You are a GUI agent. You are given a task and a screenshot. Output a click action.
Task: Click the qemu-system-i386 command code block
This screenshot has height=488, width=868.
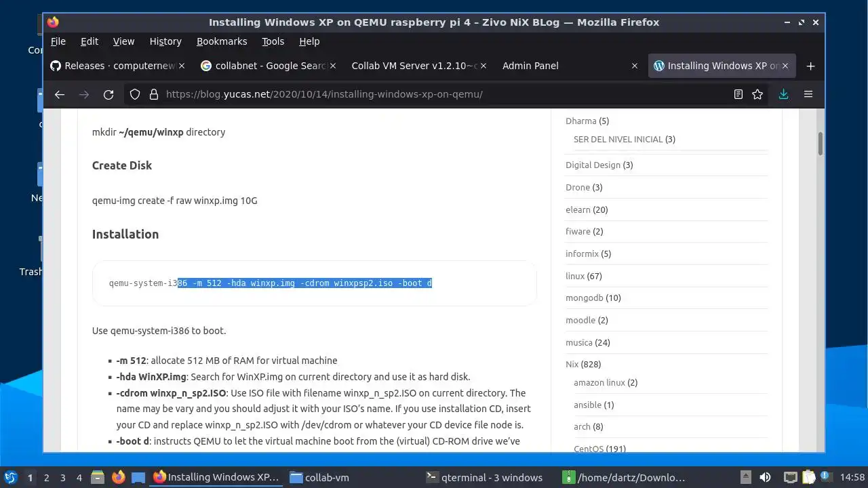click(314, 283)
